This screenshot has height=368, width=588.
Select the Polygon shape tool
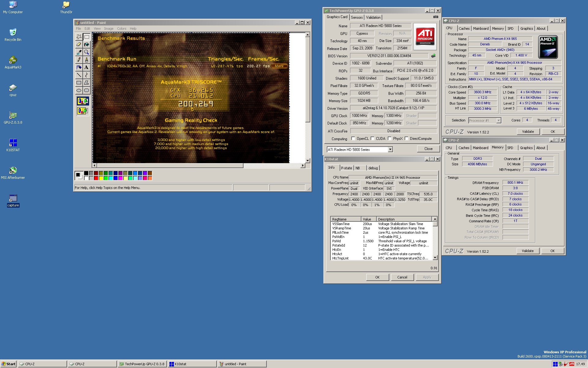87,83
